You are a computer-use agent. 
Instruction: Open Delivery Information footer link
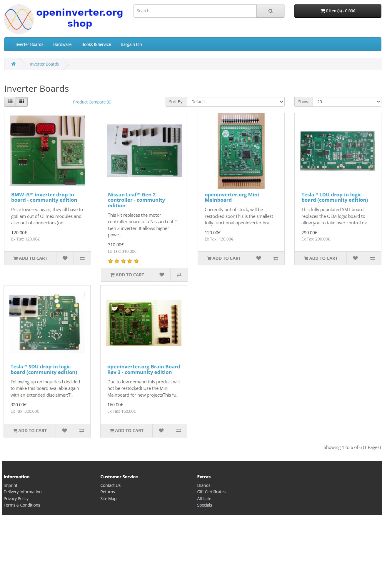tap(23, 492)
